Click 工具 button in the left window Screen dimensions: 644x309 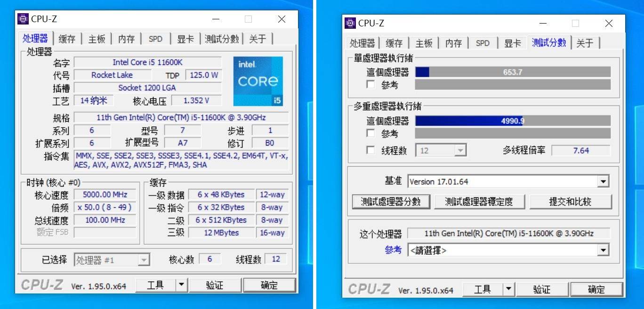tap(155, 285)
